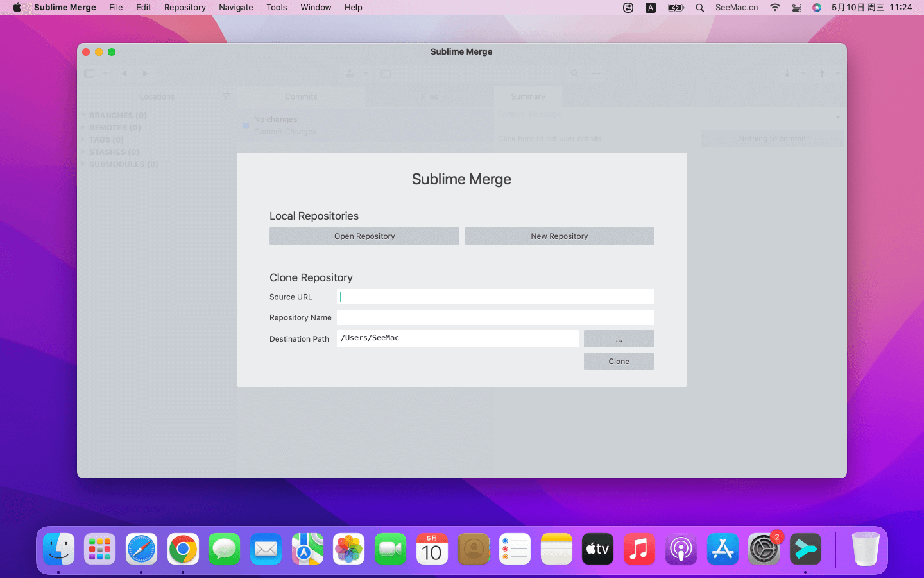
Task: Click the battery status icon
Action: tap(676, 8)
